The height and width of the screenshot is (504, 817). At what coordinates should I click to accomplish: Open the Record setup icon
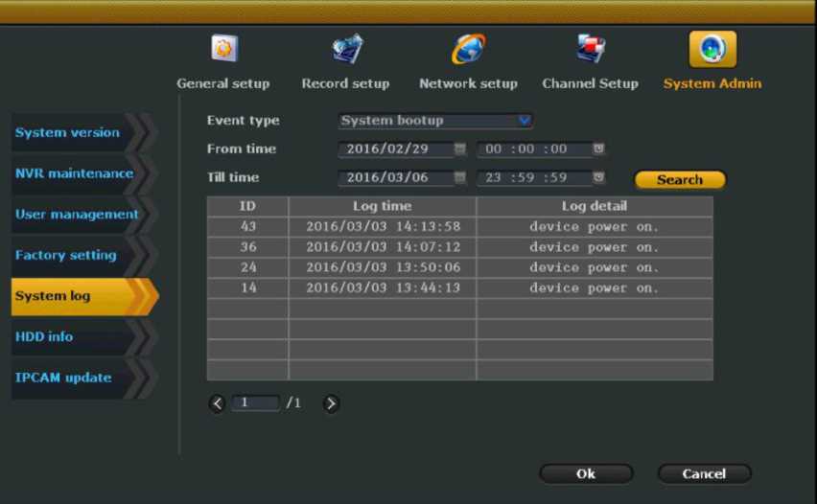tap(346, 49)
